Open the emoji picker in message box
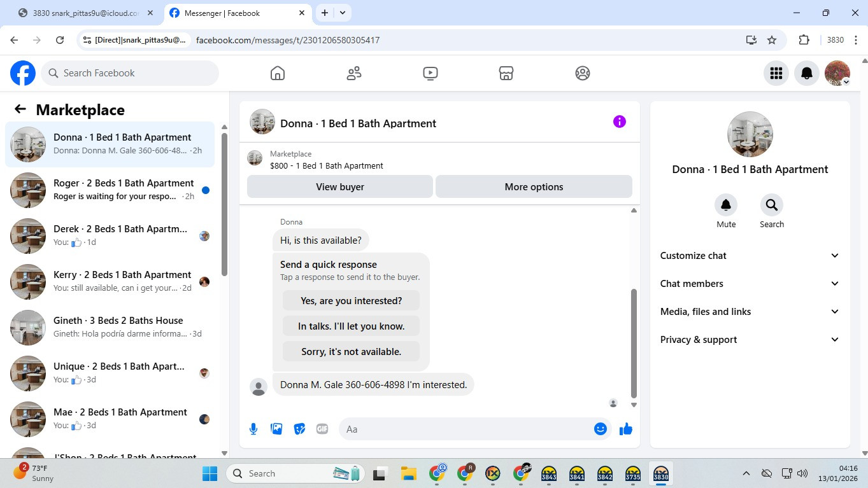This screenshot has width=868, height=488. [x=601, y=429]
